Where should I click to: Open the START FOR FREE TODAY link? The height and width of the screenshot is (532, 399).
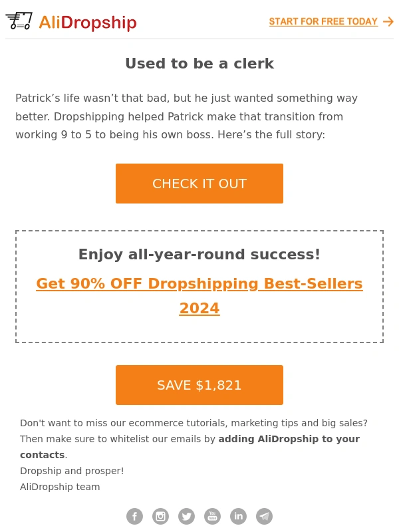coord(323,22)
